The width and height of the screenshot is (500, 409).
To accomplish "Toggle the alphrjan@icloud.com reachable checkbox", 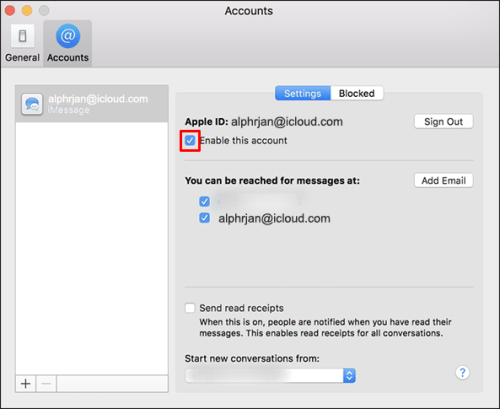I will point(204,218).
